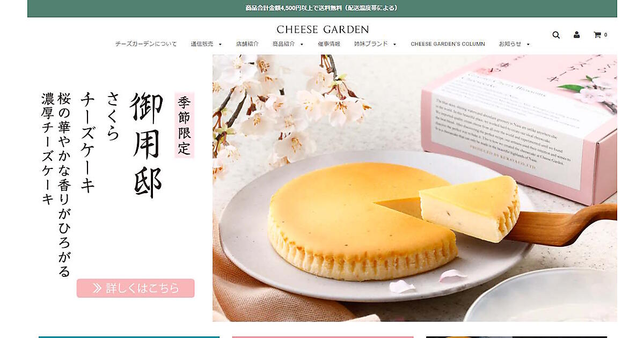The height and width of the screenshot is (338, 644).
Task: Click the cart item count badge
Action: point(606,35)
